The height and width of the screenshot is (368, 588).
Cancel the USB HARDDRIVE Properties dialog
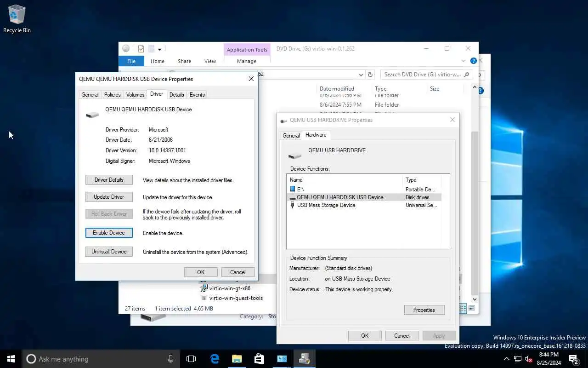pyautogui.click(x=402, y=336)
